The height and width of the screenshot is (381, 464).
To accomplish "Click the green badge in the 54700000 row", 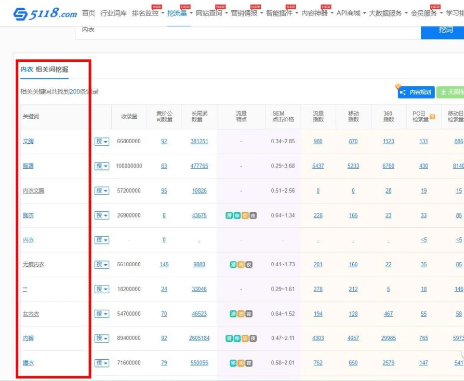I will click(x=233, y=314).
